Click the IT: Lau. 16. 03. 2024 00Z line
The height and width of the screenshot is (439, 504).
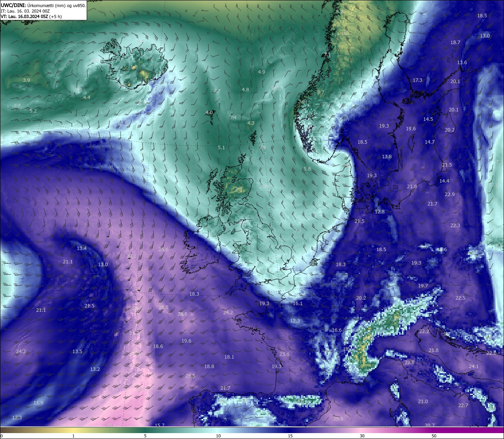click(25, 11)
